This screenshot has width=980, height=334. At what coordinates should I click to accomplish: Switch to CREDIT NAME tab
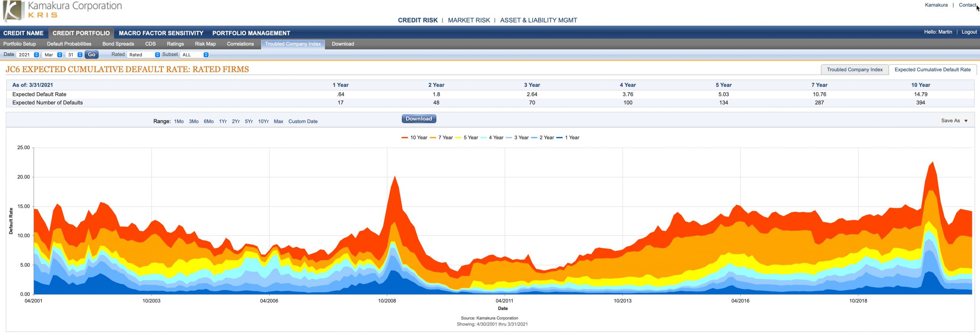click(x=23, y=33)
